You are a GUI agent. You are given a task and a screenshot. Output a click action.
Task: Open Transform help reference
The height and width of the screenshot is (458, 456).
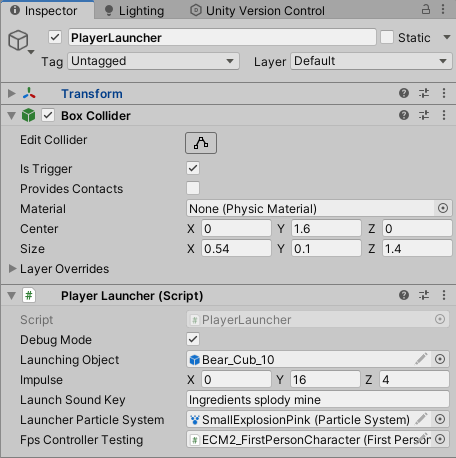(x=404, y=93)
